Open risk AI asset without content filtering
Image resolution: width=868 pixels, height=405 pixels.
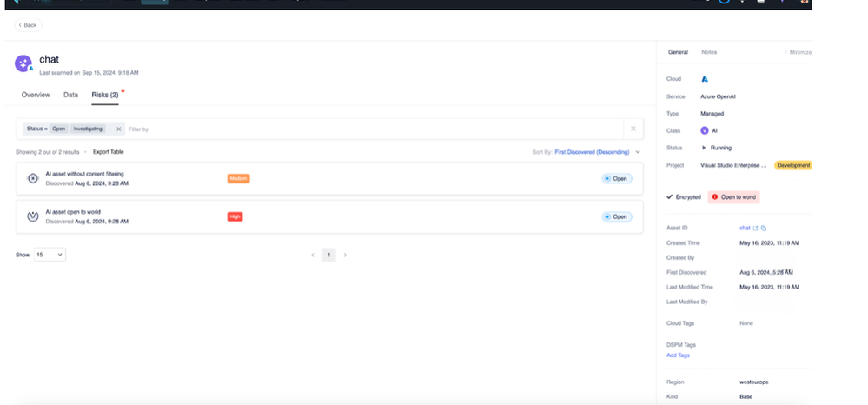329,178
